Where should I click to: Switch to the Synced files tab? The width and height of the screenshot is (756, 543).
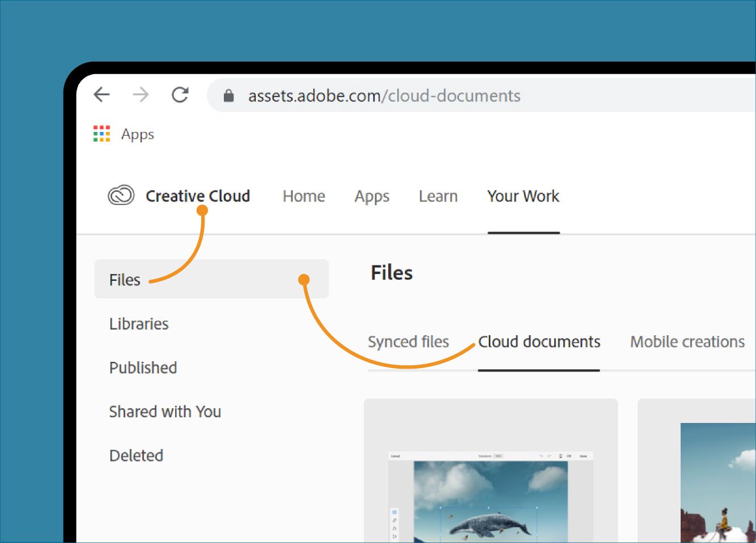pyautogui.click(x=408, y=342)
